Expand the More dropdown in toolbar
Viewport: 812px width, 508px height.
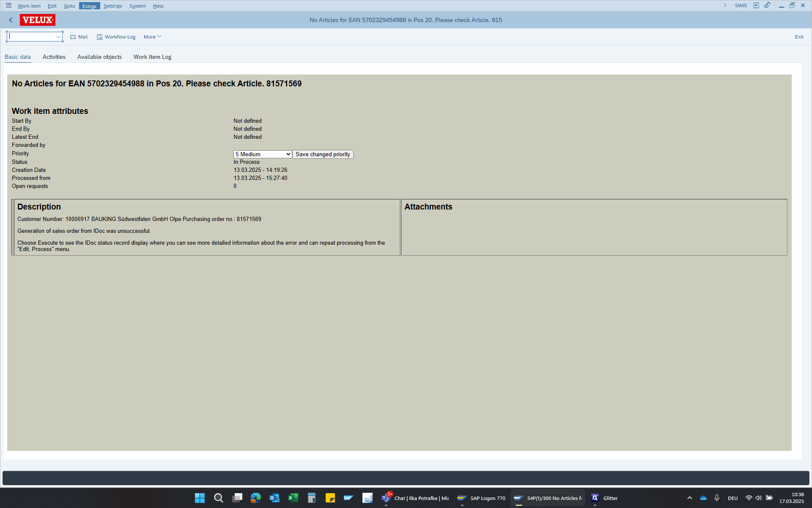point(152,37)
